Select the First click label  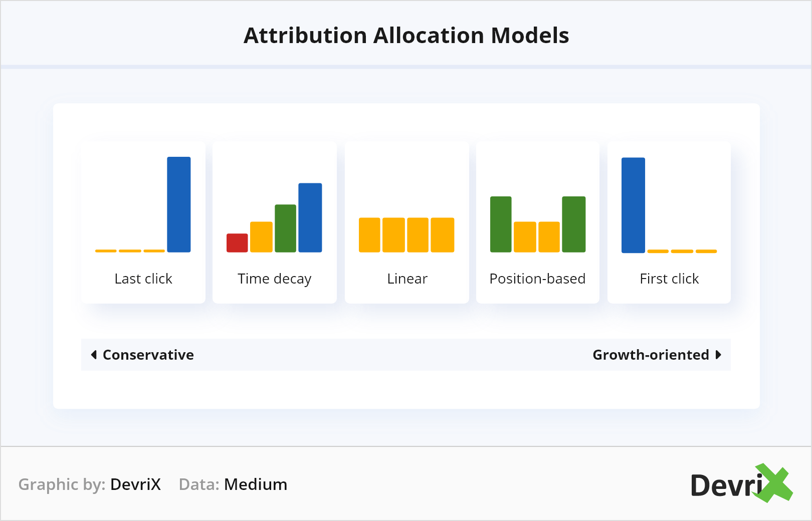669,279
